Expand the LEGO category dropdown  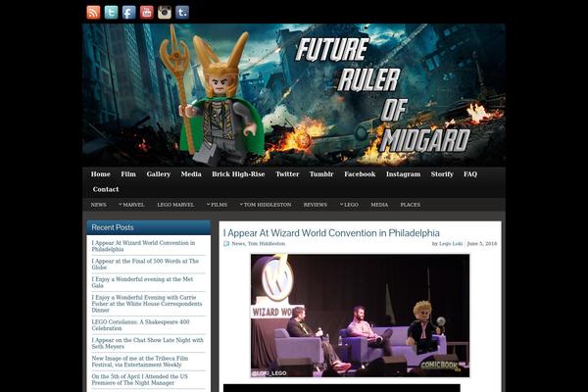349,205
